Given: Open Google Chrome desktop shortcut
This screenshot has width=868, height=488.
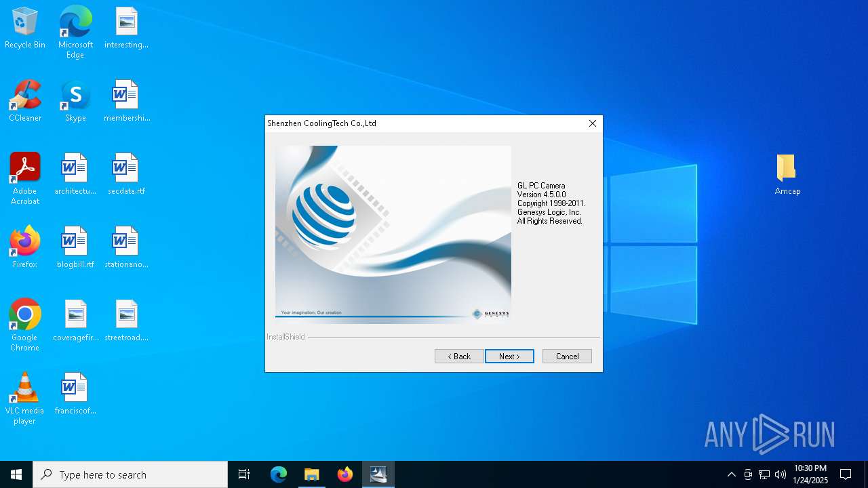Looking at the screenshot, I should point(25,325).
